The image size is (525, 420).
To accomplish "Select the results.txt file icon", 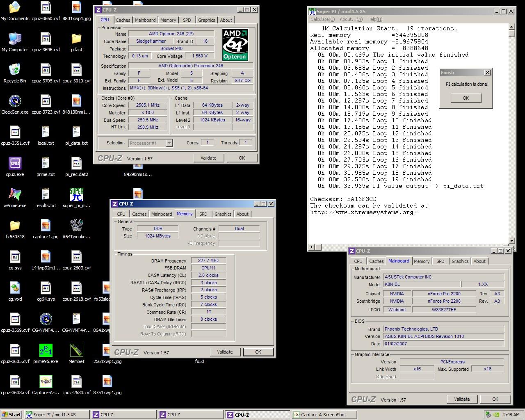I will pyautogui.click(x=46, y=194).
